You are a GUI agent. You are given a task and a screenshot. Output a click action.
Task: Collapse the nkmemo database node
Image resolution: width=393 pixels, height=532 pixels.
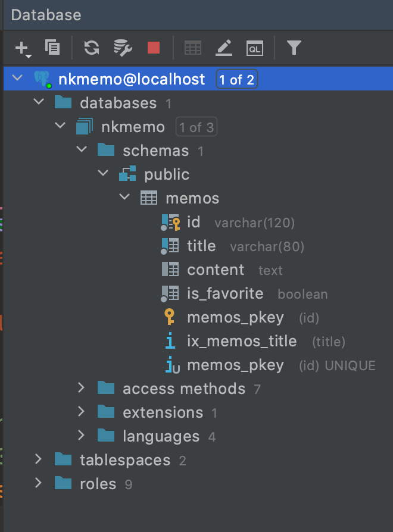tap(60, 125)
